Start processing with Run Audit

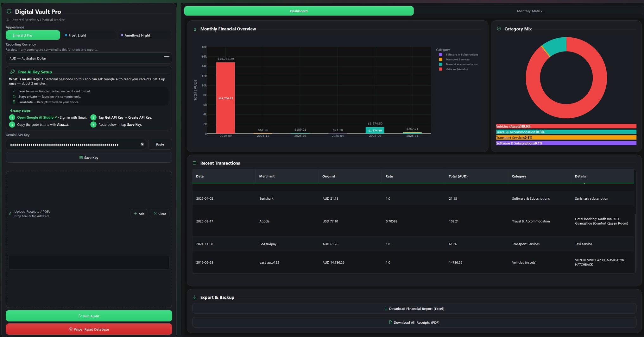tap(89, 316)
